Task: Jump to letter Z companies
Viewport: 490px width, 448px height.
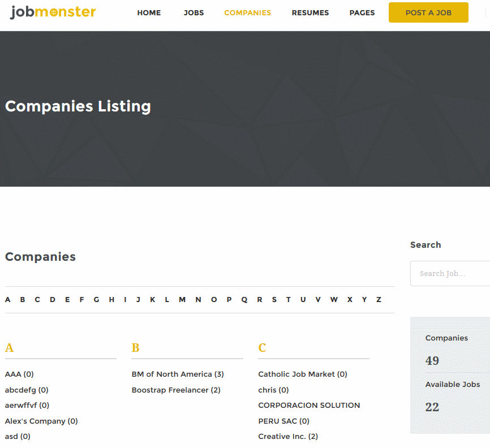Action: pos(379,300)
